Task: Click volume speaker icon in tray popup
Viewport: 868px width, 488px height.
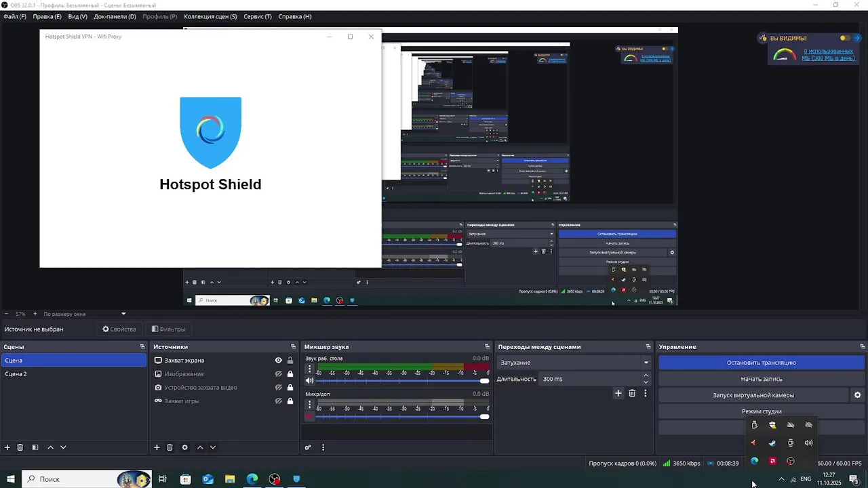Action: click(808, 443)
